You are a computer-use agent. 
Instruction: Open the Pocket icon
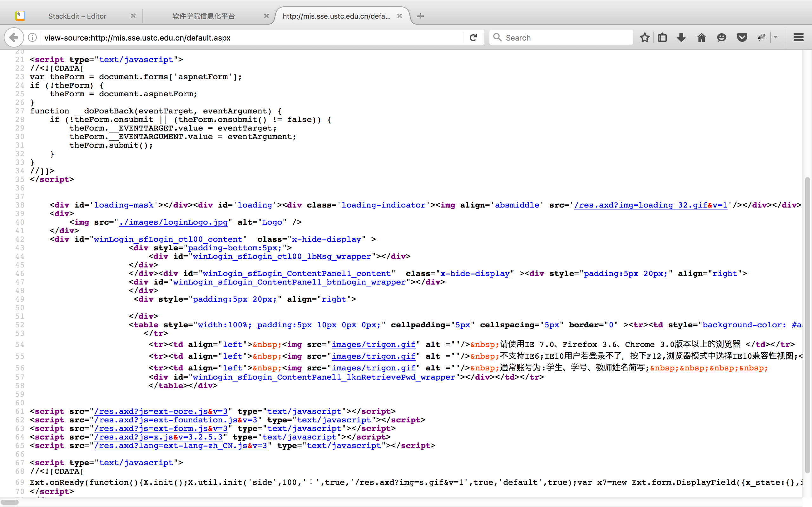pos(742,38)
